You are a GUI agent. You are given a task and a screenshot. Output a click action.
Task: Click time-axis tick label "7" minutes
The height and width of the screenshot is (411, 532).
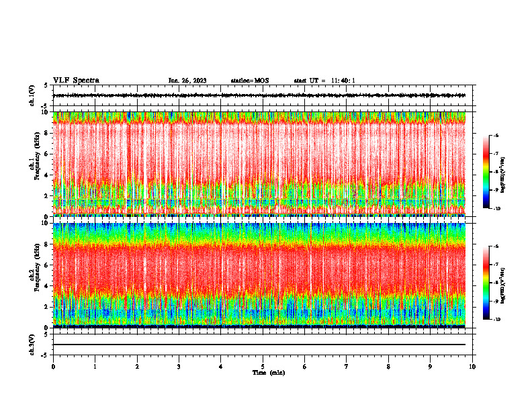tap(347, 367)
